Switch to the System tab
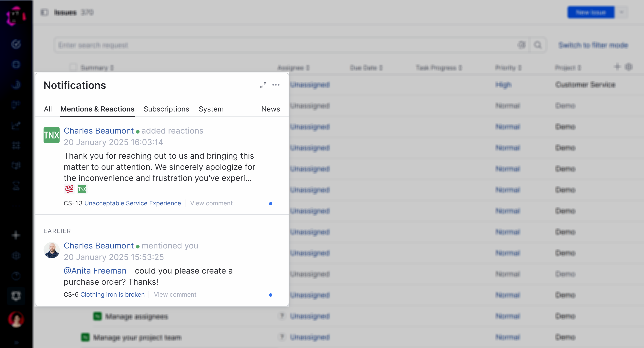Image resolution: width=644 pixels, height=348 pixels. click(x=211, y=109)
